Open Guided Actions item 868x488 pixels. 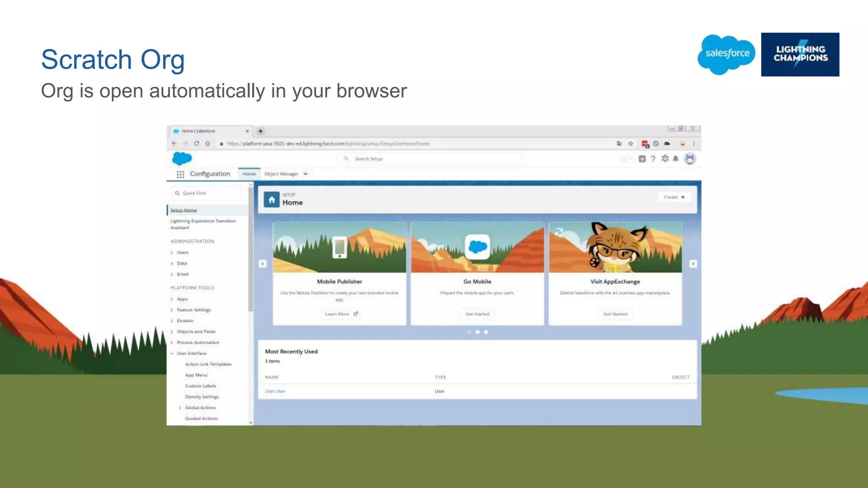point(201,419)
